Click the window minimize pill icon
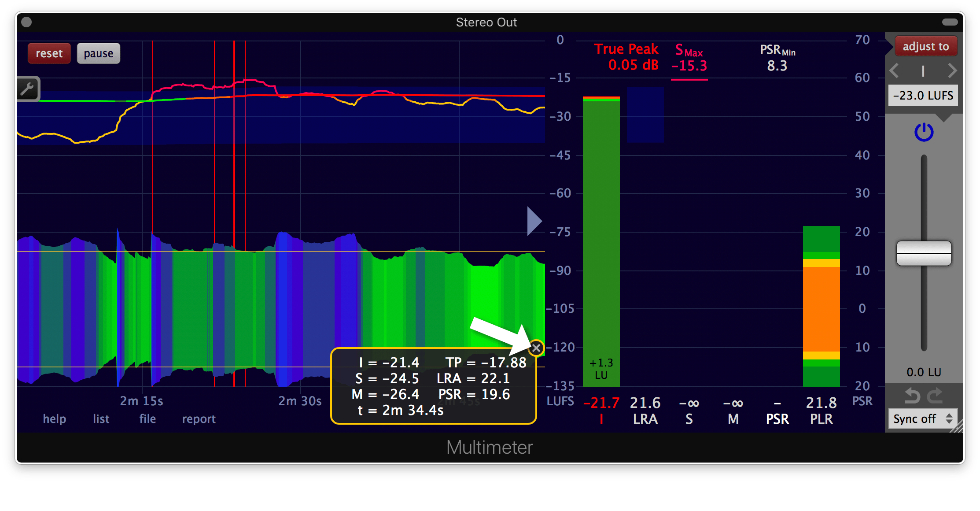Image resolution: width=980 pixels, height=511 pixels. (x=950, y=22)
